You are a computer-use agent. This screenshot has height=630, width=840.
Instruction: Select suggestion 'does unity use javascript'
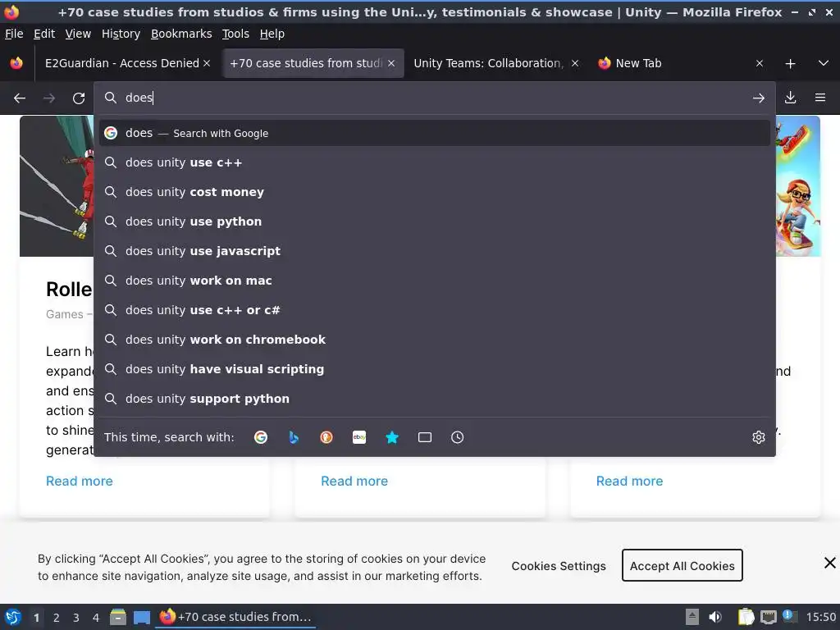(435, 251)
